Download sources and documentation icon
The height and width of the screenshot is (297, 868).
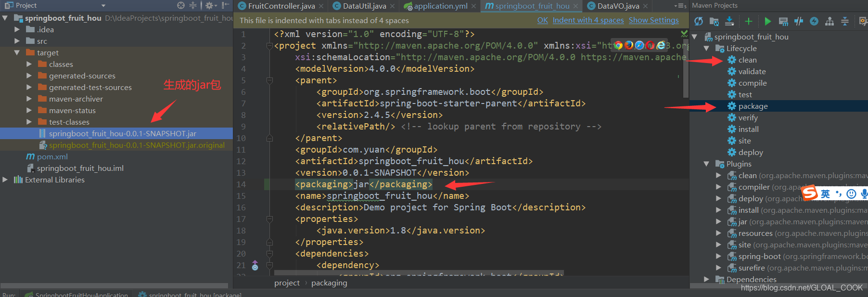(729, 21)
